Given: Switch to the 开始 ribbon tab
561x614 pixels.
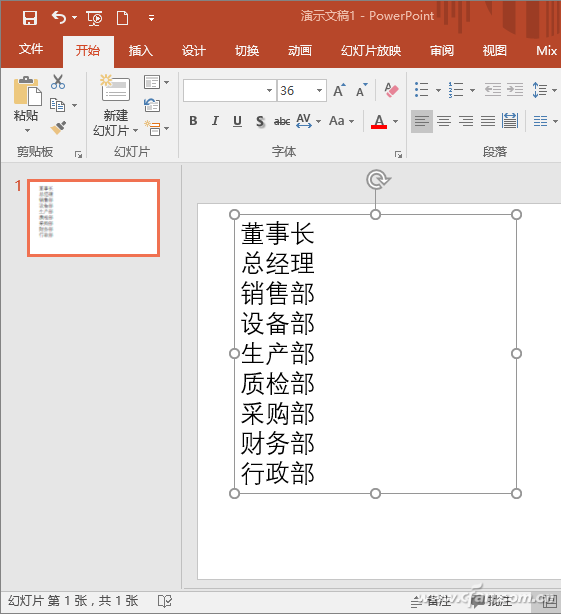Looking at the screenshot, I should click(88, 51).
